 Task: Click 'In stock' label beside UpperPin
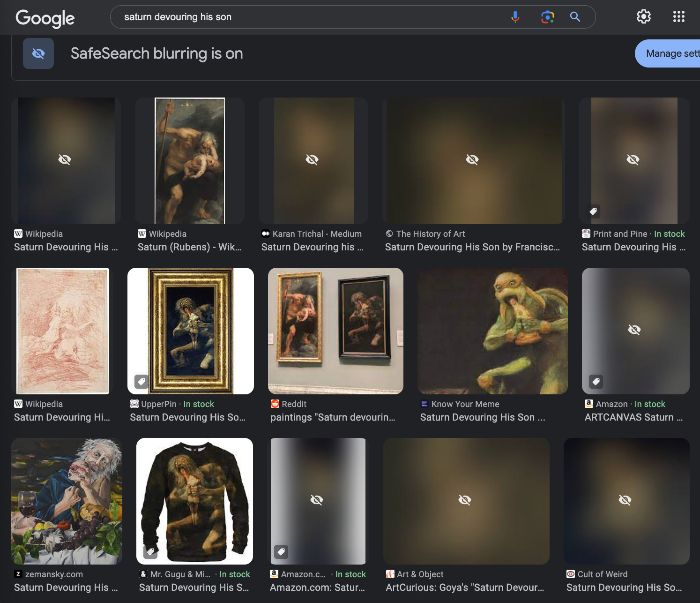coord(199,404)
